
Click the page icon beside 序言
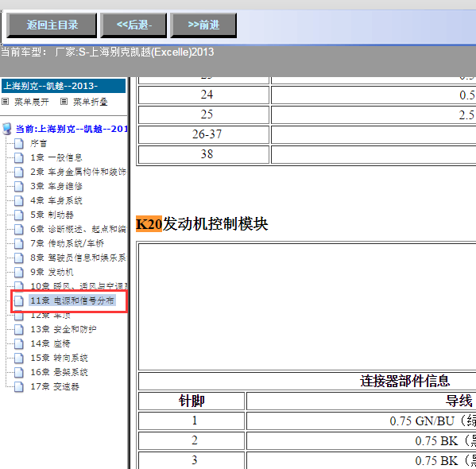(19, 143)
